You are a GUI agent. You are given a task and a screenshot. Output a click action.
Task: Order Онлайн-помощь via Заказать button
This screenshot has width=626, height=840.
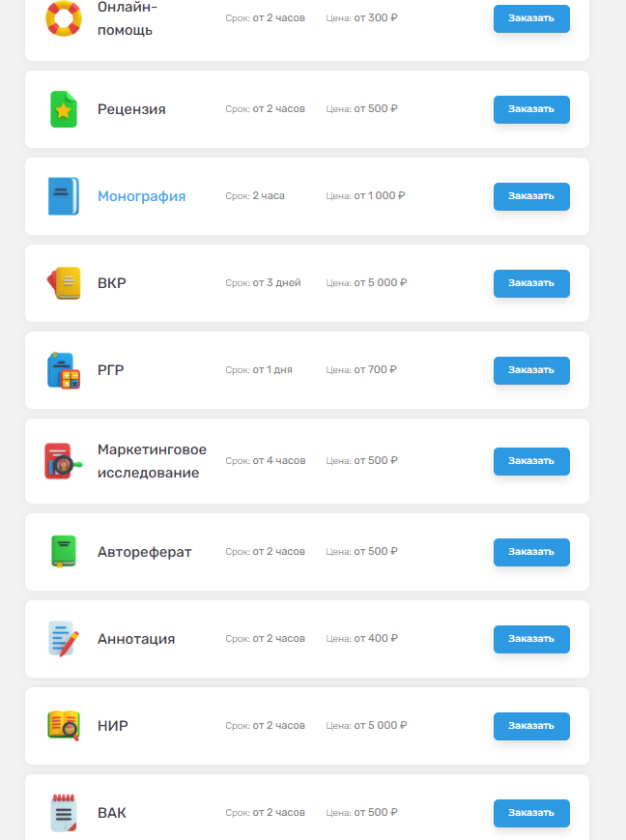pyautogui.click(x=531, y=18)
